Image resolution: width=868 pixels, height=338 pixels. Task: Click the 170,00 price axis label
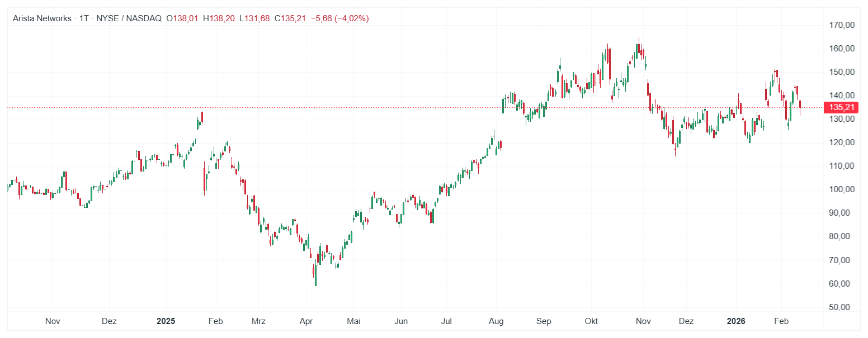click(x=841, y=25)
